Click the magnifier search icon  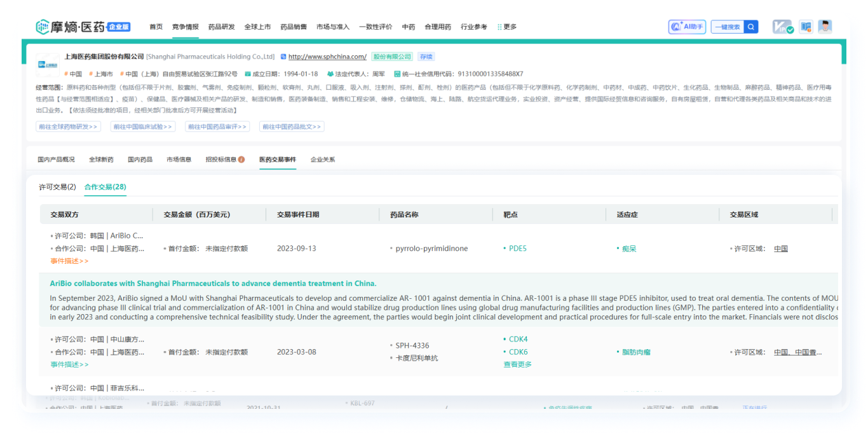(x=751, y=27)
